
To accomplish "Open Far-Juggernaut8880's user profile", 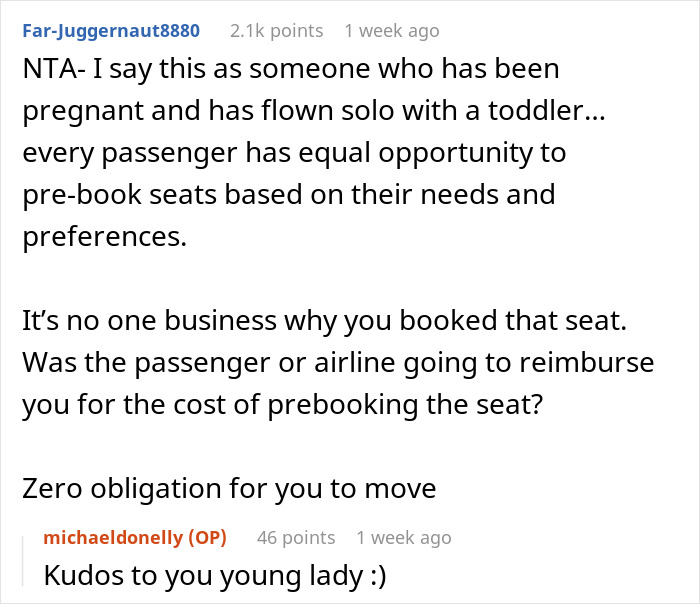I will (111, 31).
